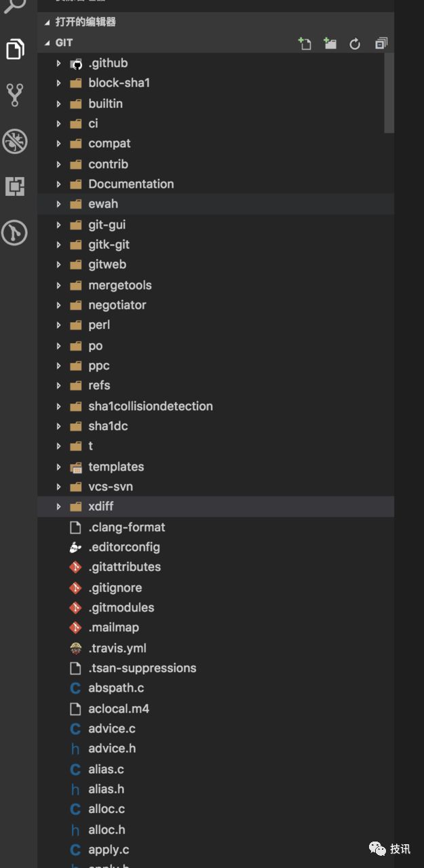This screenshot has width=424, height=868.
Task: Click the New Folder icon
Action: (x=330, y=43)
